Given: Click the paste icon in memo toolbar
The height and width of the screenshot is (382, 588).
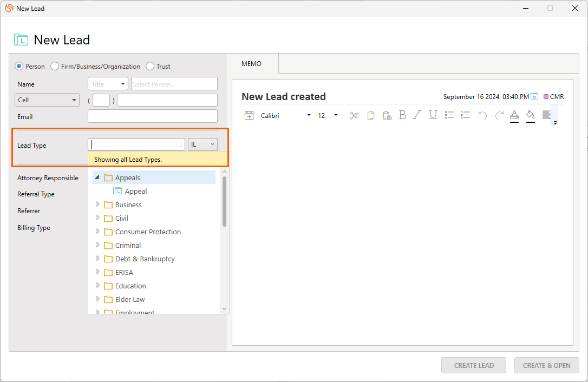Looking at the screenshot, I should point(387,115).
